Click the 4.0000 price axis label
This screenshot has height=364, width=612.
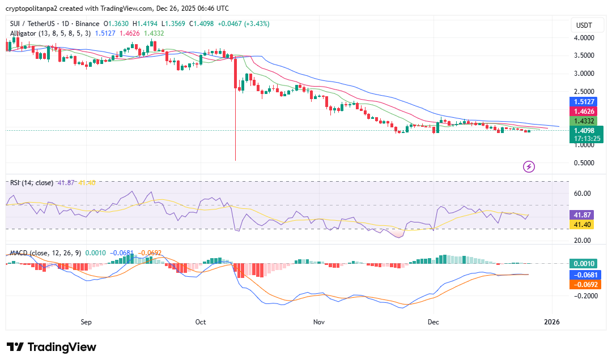click(x=584, y=38)
